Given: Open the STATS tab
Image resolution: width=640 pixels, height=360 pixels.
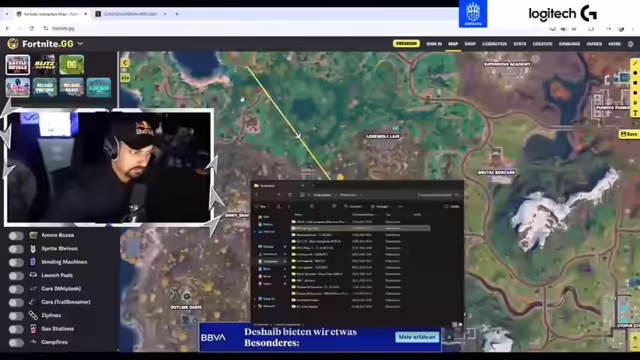Looking at the screenshot, I should click(x=520, y=44).
